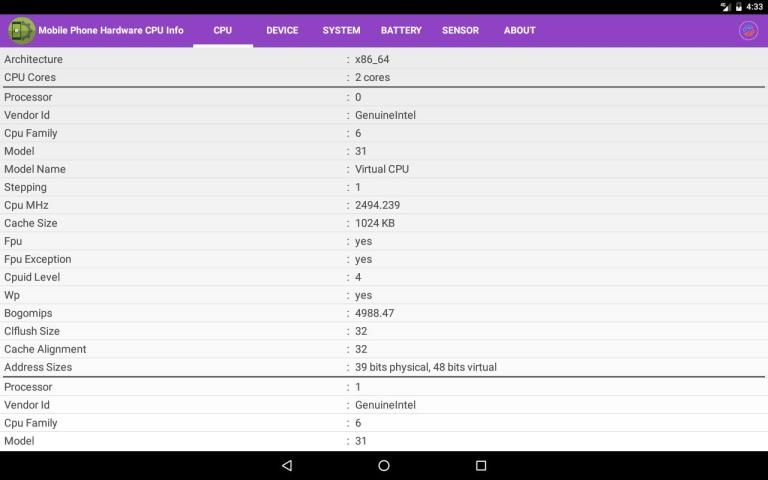Open recent apps with square button

(480, 465)
